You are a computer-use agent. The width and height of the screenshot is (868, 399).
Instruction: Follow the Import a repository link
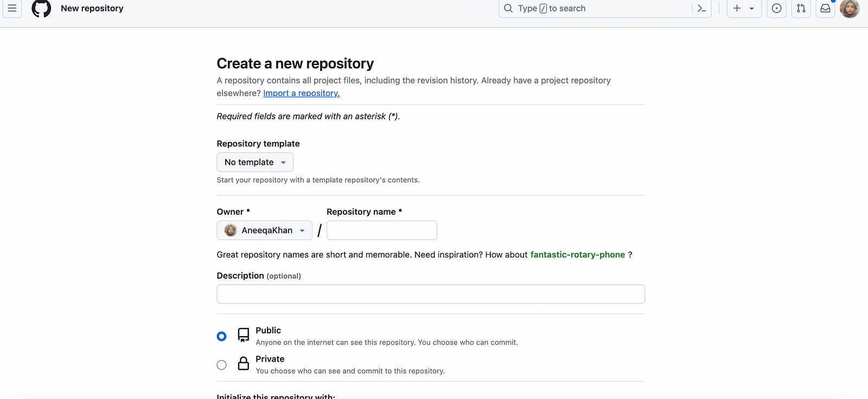(302, 93)
